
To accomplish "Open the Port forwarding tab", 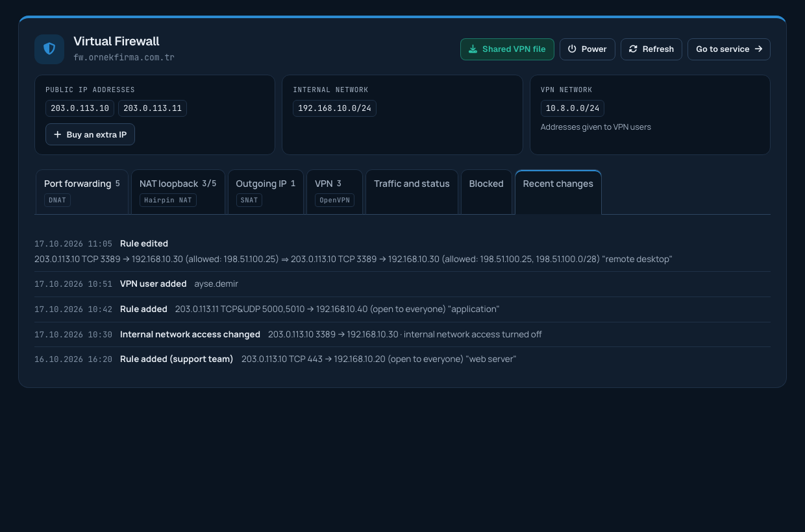I will [x=82, y=192].
